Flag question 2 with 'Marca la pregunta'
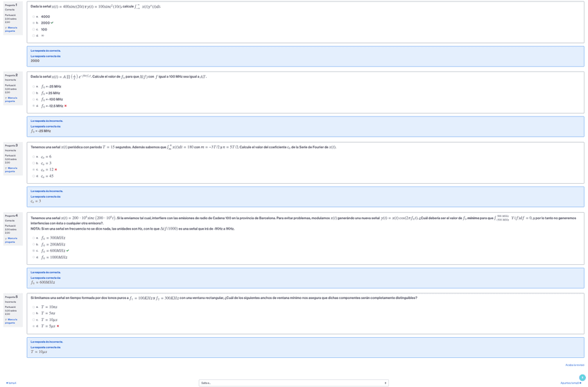The height and width of the screenshot is (387, 588). coord(11,99)
